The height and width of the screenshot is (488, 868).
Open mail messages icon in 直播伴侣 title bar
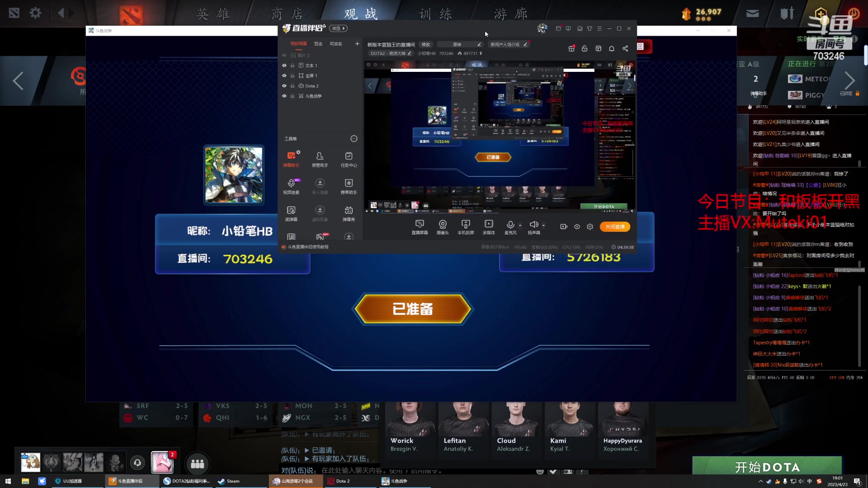click(x=558, y=28)
